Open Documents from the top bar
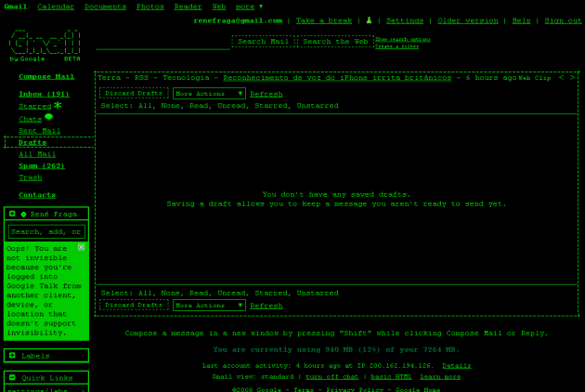 coord(105,7)
